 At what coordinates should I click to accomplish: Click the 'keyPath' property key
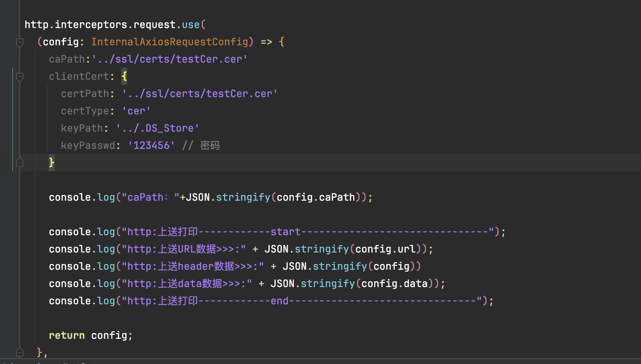82,128
